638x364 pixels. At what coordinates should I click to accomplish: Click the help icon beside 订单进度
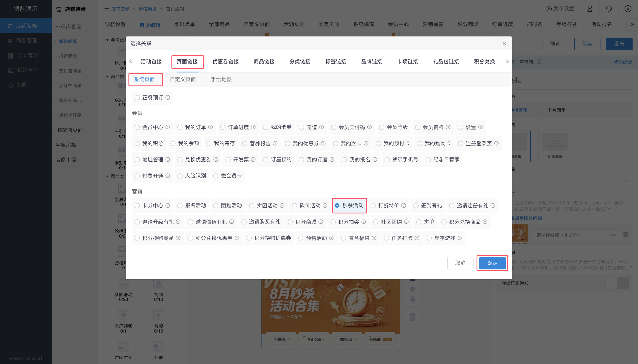click(x=253, y=127)
